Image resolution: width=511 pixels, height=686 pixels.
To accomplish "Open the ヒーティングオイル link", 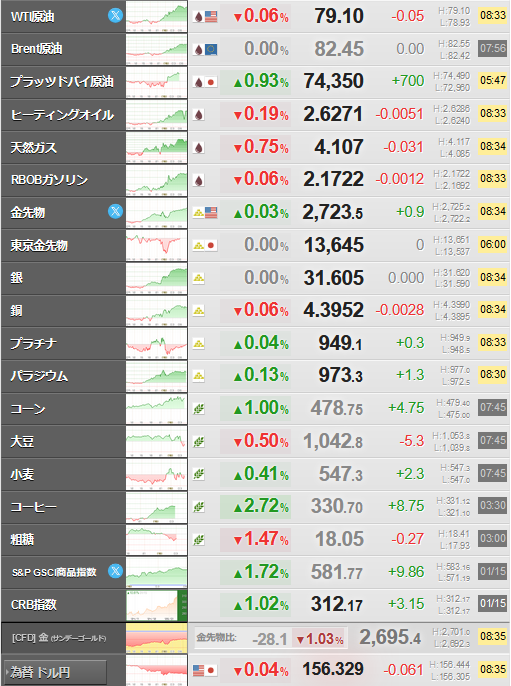I will click(62, 115).
